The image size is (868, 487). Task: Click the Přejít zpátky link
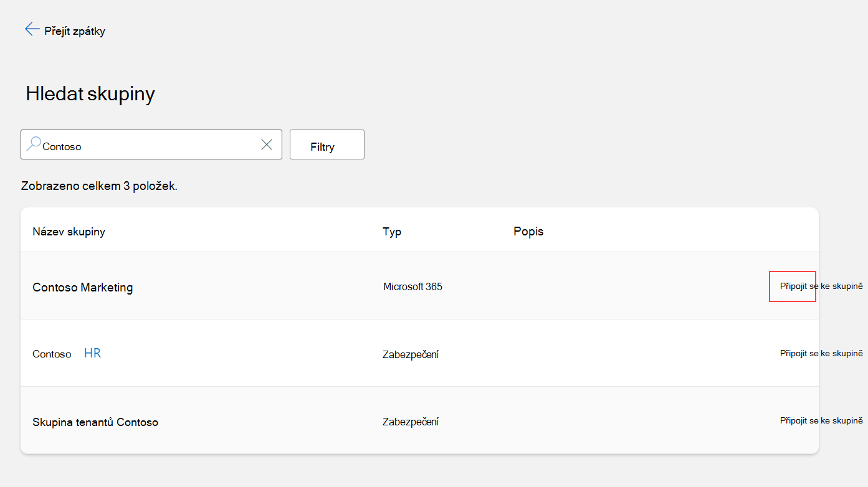[x=75, y=31]
